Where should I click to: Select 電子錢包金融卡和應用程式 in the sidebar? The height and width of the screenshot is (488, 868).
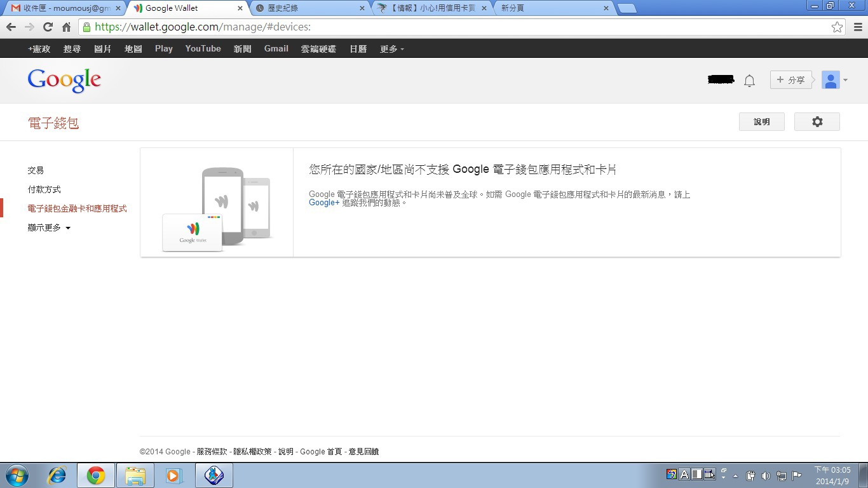point(77,208)
